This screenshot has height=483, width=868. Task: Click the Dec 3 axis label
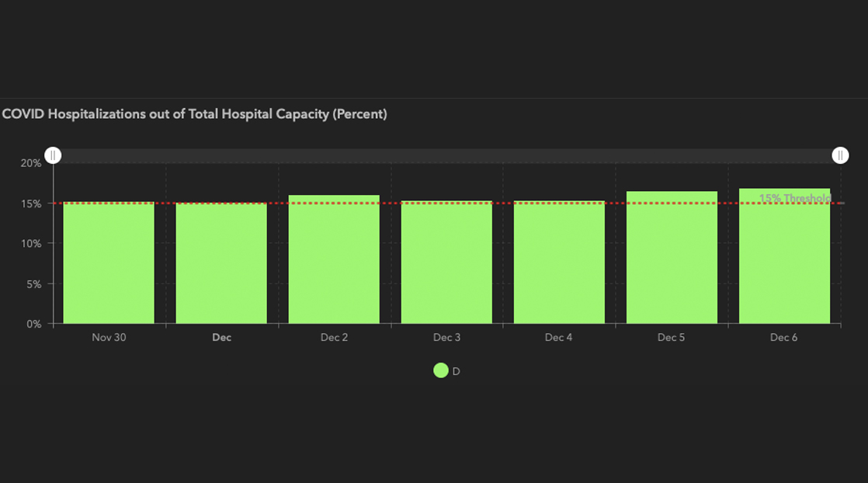(x=446, y=338)
